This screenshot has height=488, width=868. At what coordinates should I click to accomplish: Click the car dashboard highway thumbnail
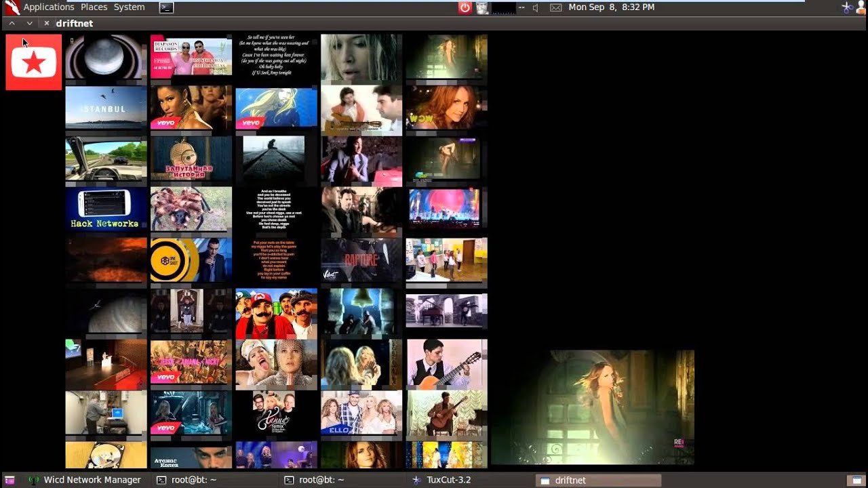pos(106,159)
